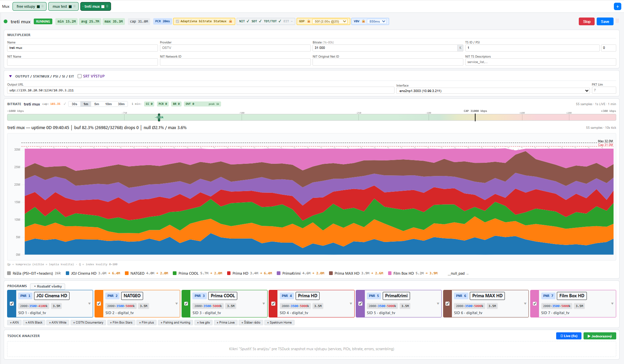624x364 pixels.
Task: Select the 5m bitrate time range
Action: 97,104
